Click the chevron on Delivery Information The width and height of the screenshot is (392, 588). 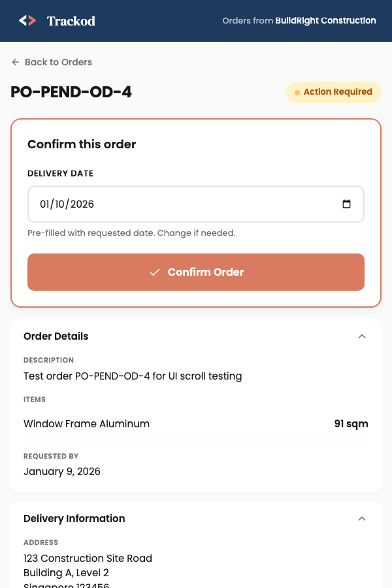tap(362, 518)
